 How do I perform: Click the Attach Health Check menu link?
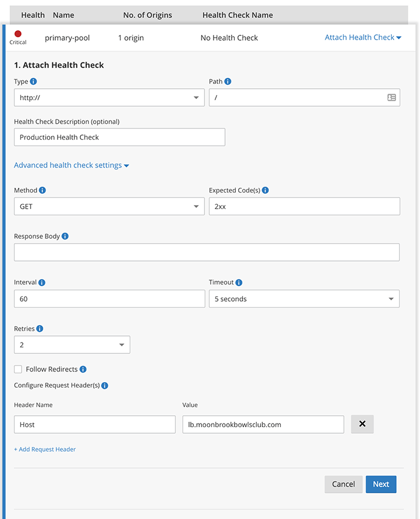point(362,37)
